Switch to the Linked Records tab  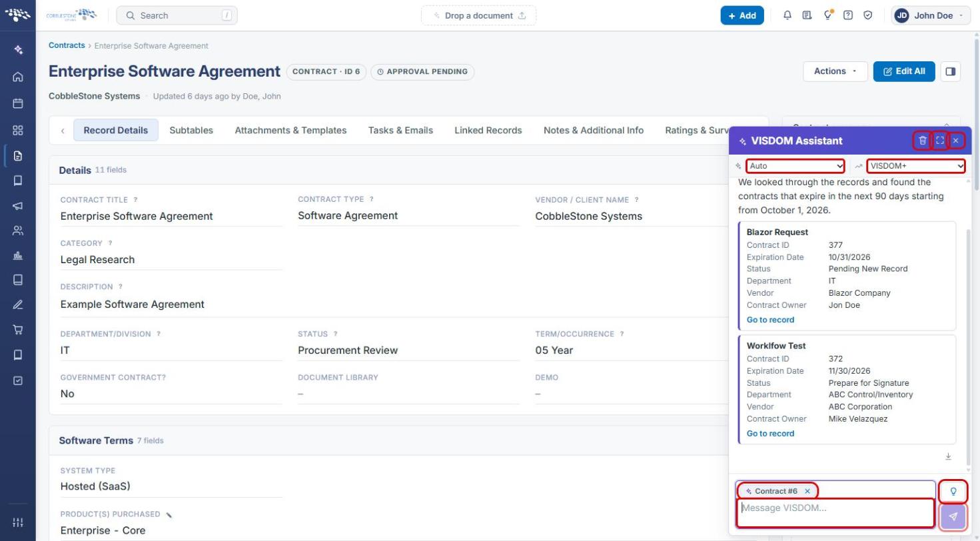(x=488, y=130)
